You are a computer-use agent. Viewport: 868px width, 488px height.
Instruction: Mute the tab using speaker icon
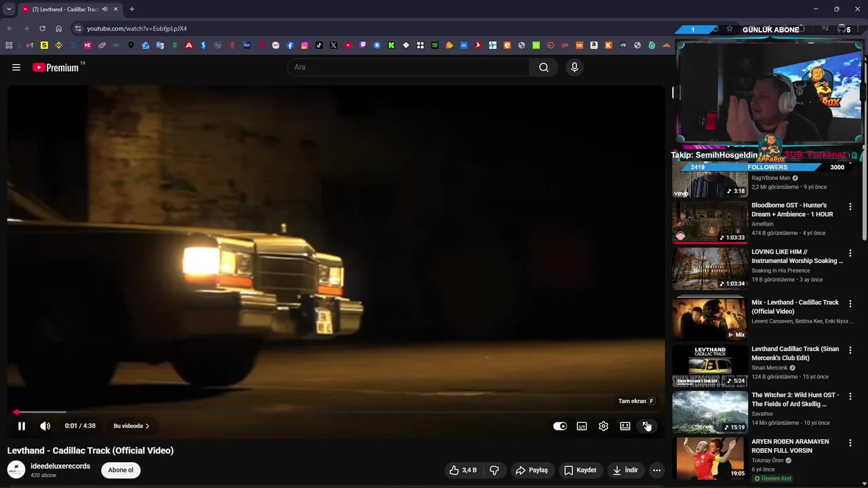(104, 9)
